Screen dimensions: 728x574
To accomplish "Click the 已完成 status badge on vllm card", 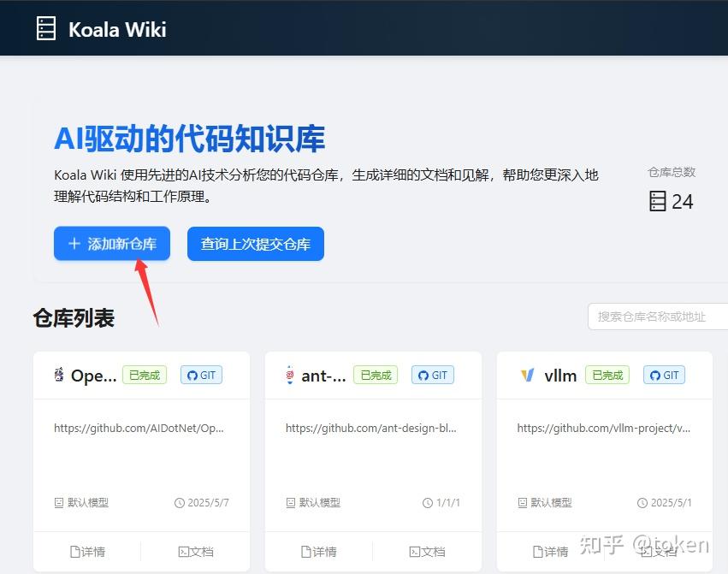I will coord(607,375).
